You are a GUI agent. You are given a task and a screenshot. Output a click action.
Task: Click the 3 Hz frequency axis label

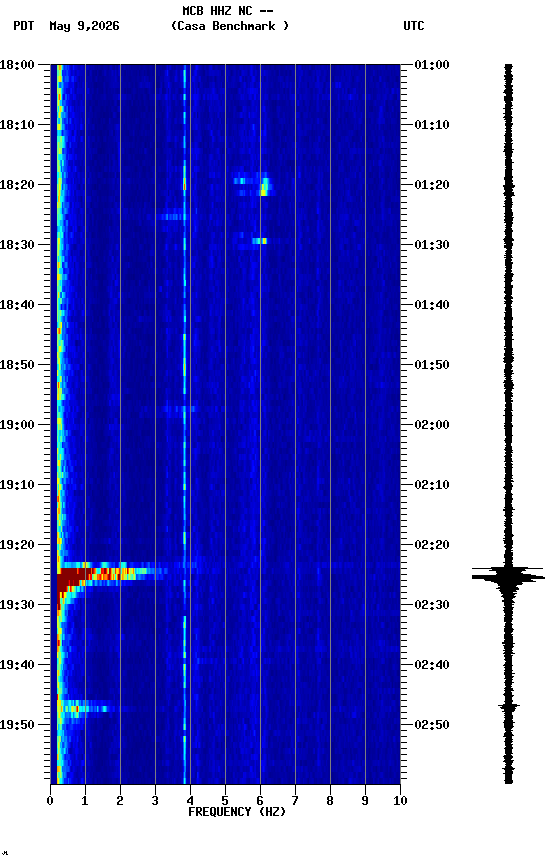pyautogui.click(x=155, y=801)
